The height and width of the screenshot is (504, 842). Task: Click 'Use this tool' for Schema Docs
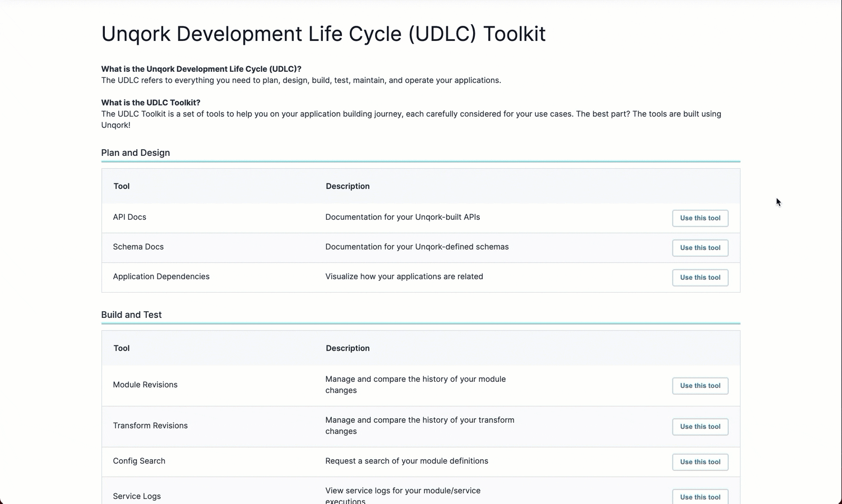(x=700, y=248)
